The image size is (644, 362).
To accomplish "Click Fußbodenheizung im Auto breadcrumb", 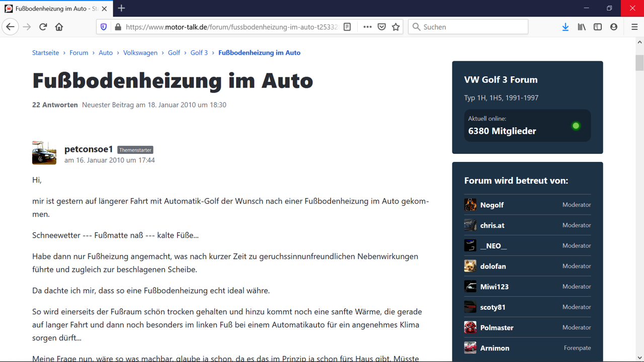I will pyautogui.click(x=259, y=52).
